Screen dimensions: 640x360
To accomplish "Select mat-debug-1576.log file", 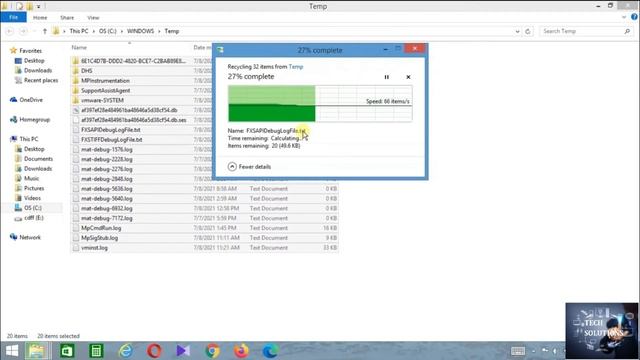I will coord(107,149).
